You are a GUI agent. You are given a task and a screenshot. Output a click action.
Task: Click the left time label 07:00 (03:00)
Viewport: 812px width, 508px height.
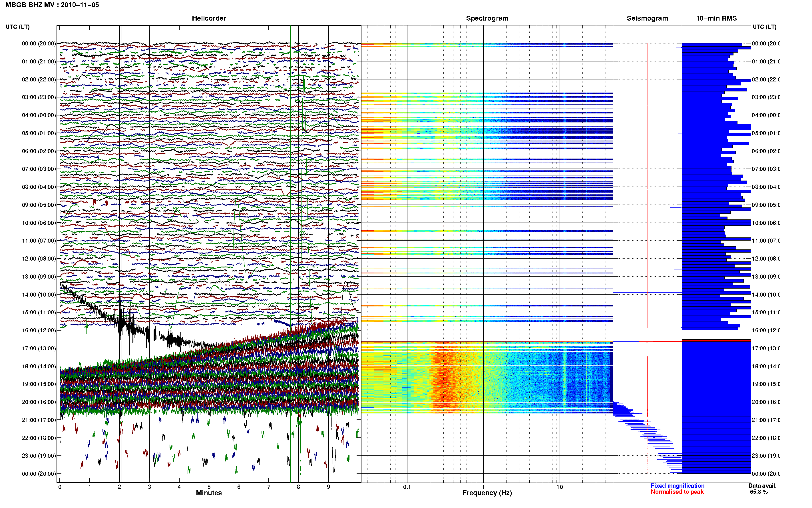pos(39,169)
